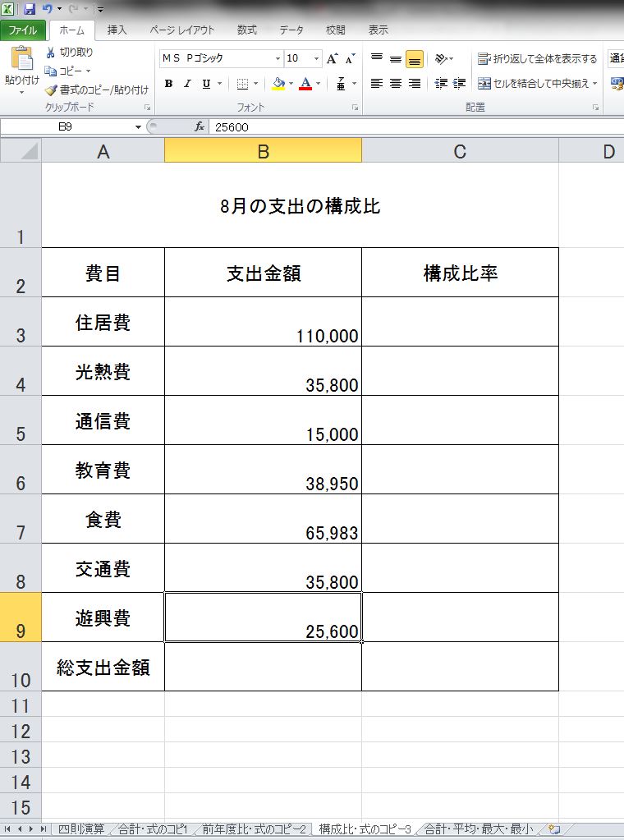Click the Save icon in quick access toolbar
This screenshot has width=624, height=840.
[30, 9]
